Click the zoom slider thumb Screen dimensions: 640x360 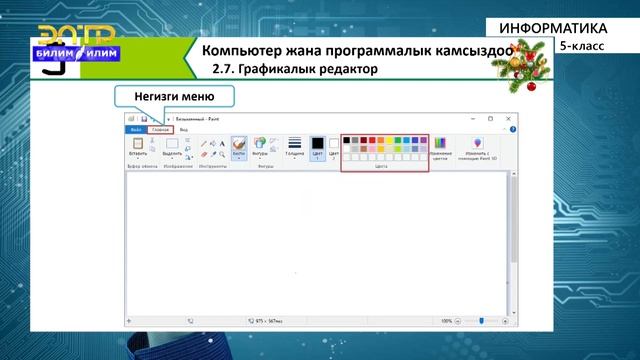[482, 321]
